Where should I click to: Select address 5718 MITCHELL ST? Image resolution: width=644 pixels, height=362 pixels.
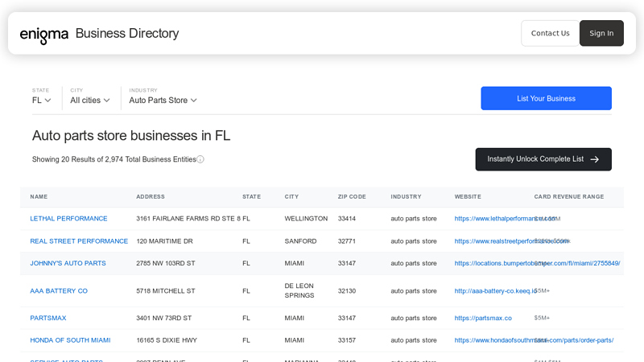click(166, 290)
